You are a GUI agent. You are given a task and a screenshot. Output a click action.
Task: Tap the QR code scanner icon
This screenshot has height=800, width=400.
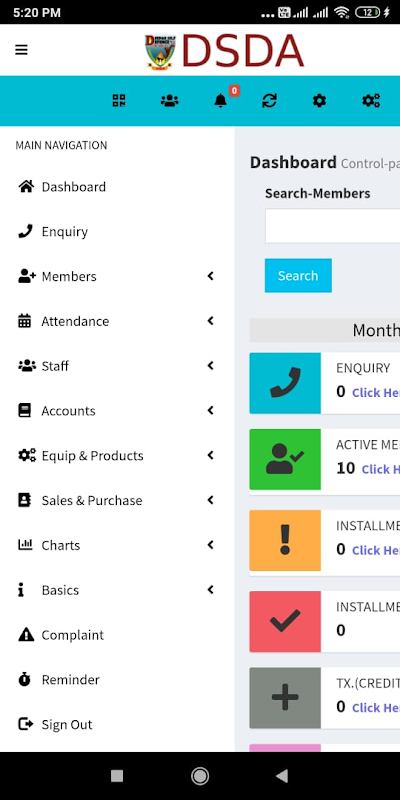click(x=118, y=101)
